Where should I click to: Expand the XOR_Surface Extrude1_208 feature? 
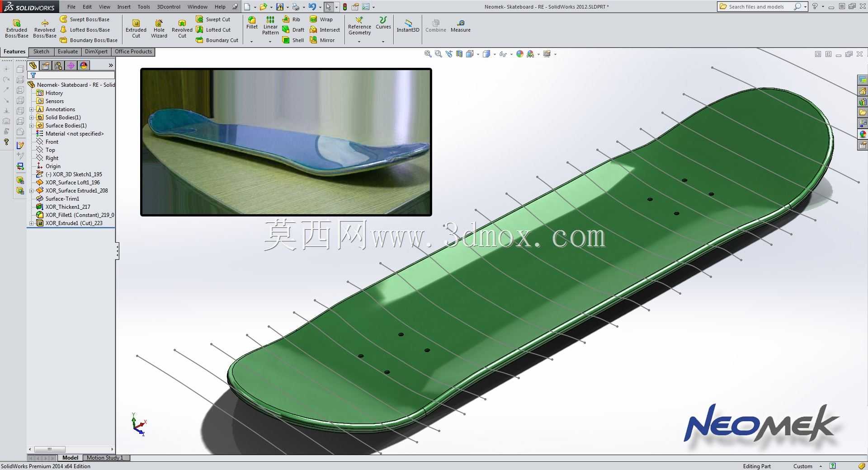tap(32, 191)
